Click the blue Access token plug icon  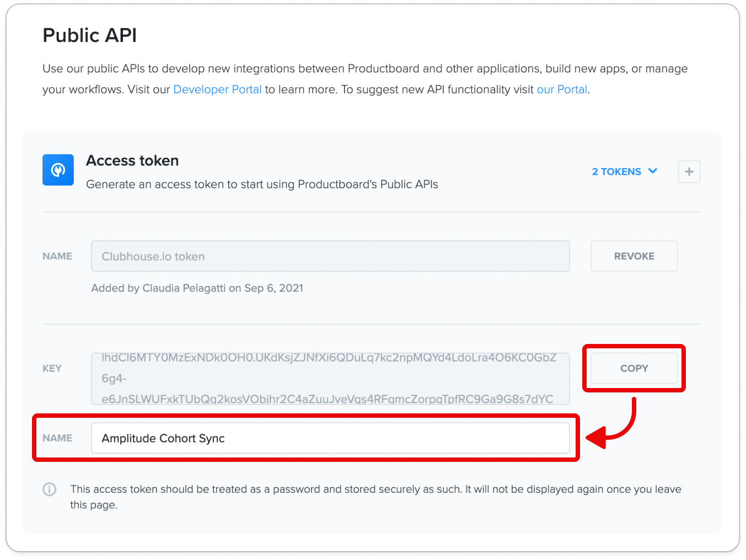[x=58, y=170]
